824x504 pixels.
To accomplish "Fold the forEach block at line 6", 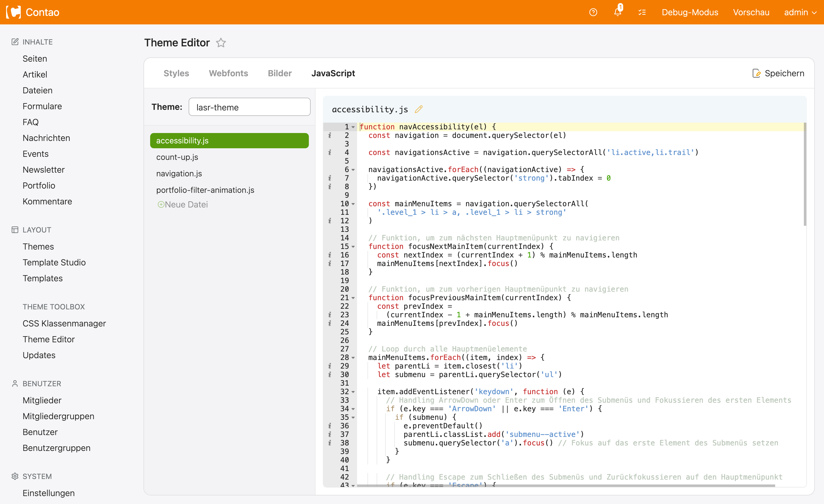I will [353, 170].
